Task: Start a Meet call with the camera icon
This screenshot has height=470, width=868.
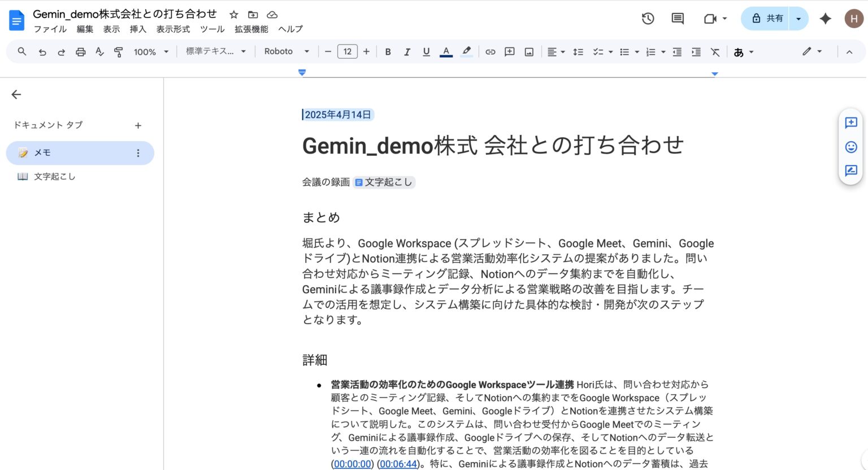Action: point(710,18)
